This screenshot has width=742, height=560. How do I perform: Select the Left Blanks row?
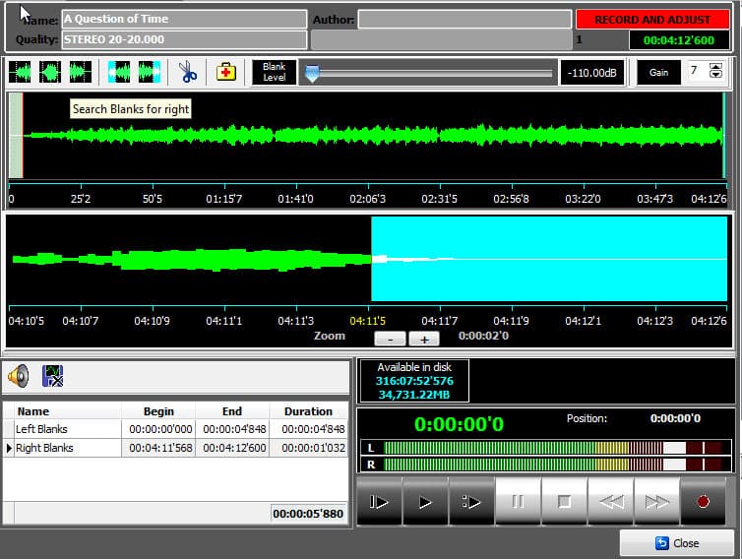click(175, 429)
